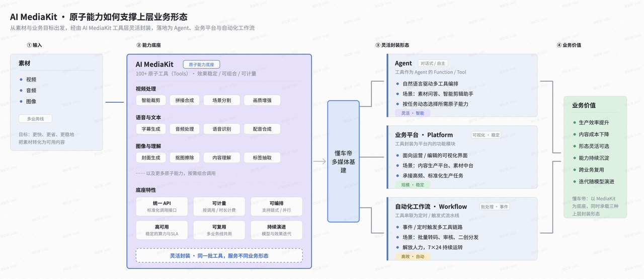The height and width of the screenshot is (279, 644).
Task: Click the 迭代随模型演进 value item
Action: tap(596, 181)
